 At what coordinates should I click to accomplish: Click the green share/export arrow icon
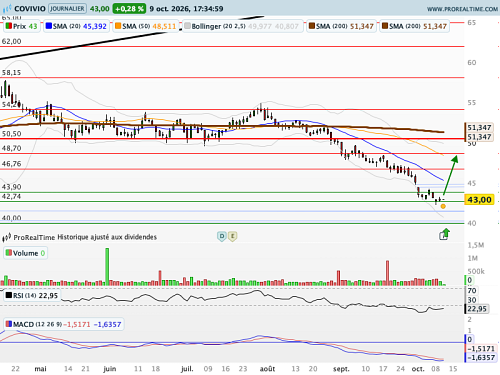(x=444, y=234)
